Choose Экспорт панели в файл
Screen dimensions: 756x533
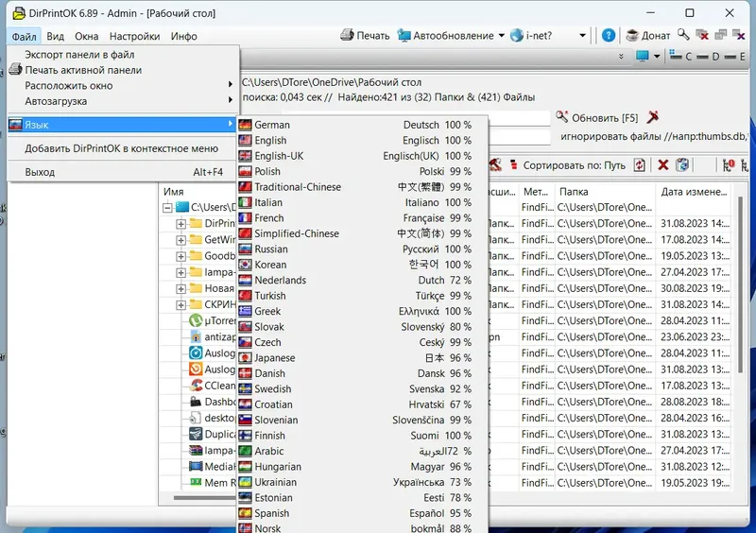pyautogui.click(x=123, y=55)
